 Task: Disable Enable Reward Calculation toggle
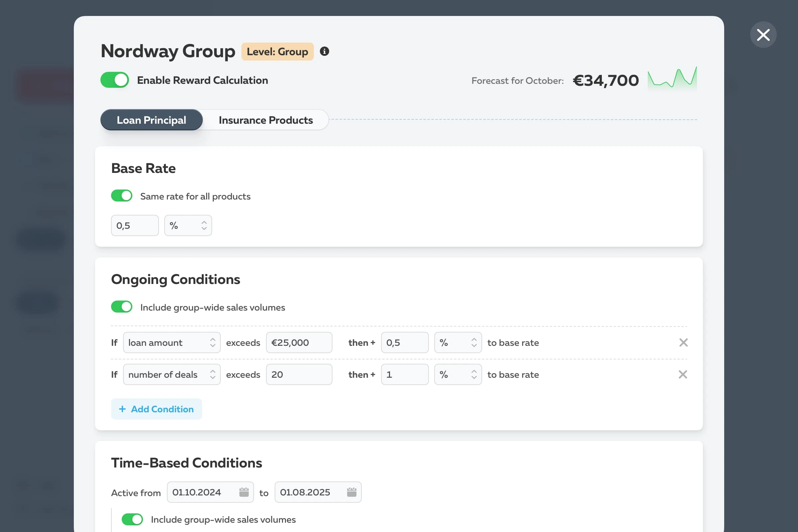[x=115, y=80]
